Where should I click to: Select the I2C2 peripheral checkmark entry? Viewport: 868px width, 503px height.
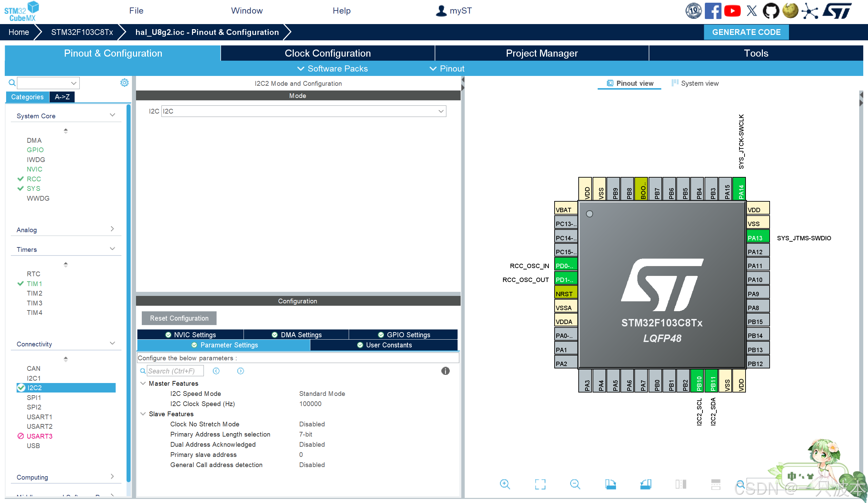[x=35, y=388]
